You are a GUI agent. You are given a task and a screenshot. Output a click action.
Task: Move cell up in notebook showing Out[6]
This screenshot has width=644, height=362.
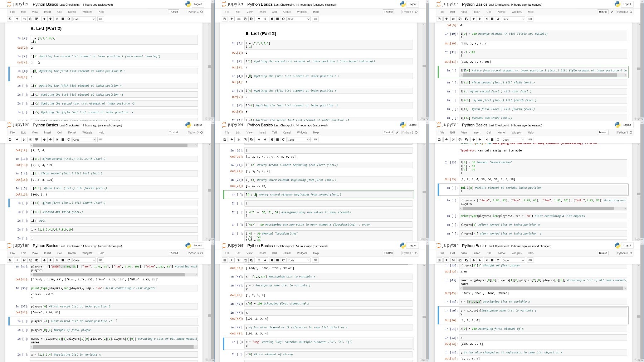(259, 19)
